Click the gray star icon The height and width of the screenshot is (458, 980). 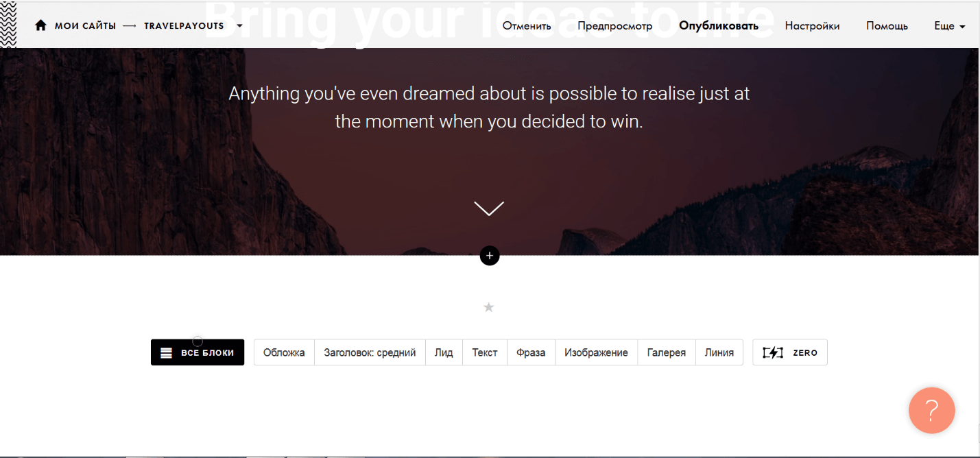pos(488,307)
